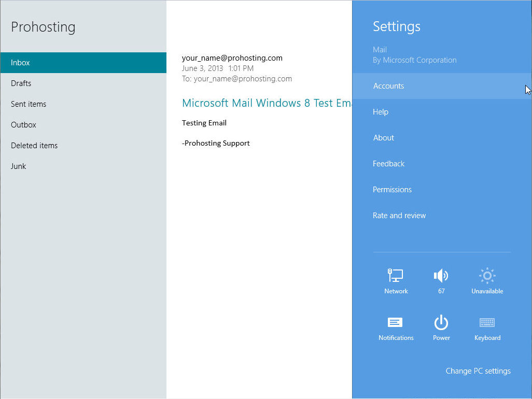This screenshot has width=532, height=399.
Task: Open Accounts in Settings pane
Action: coord(442,86)
